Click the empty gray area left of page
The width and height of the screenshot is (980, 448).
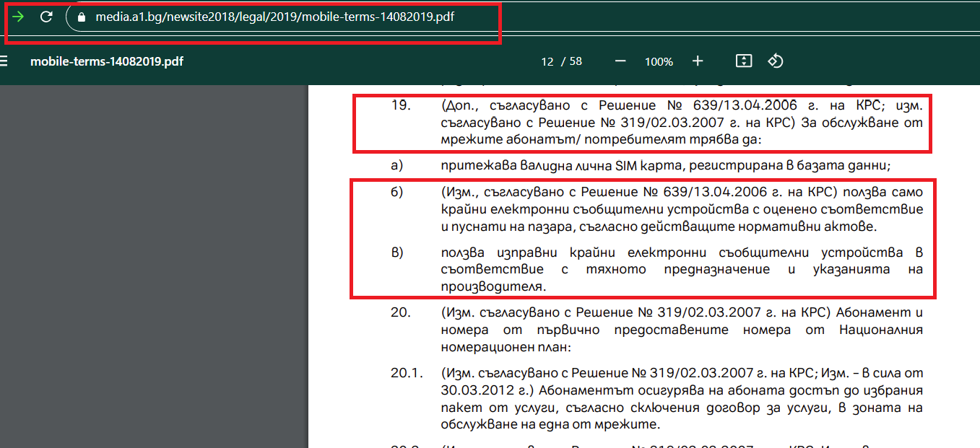coord(152,267)
